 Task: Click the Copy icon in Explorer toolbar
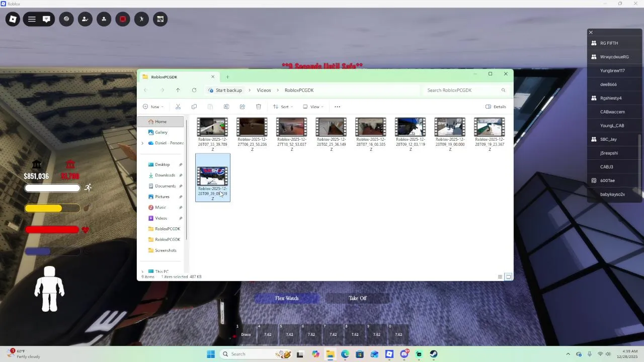click(194, 107)
